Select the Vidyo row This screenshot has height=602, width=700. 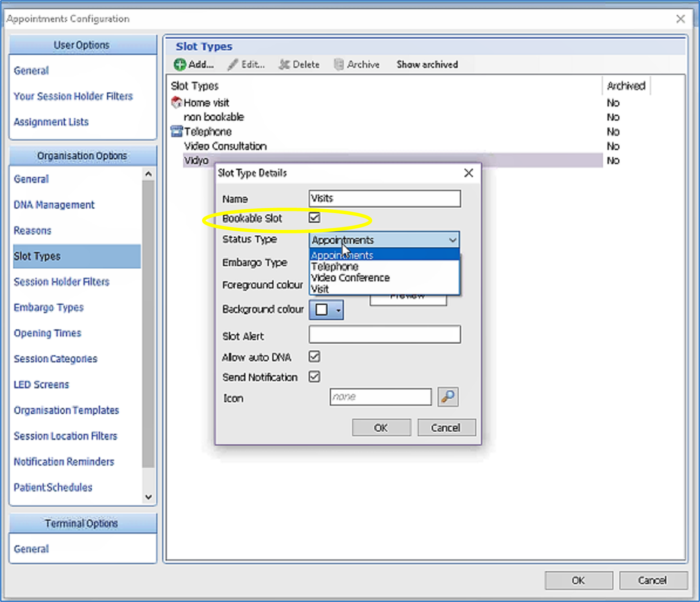click(x=393, y=161)
